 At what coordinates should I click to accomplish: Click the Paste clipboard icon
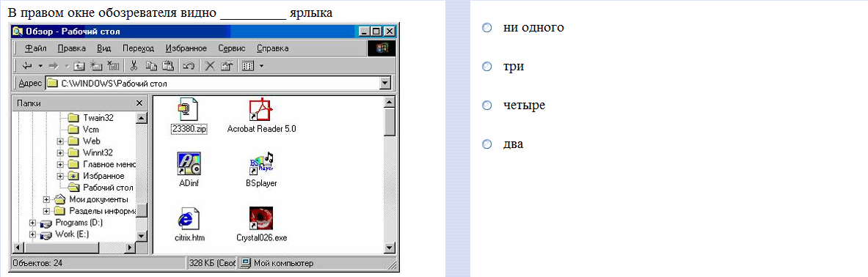tap(168, 66)
